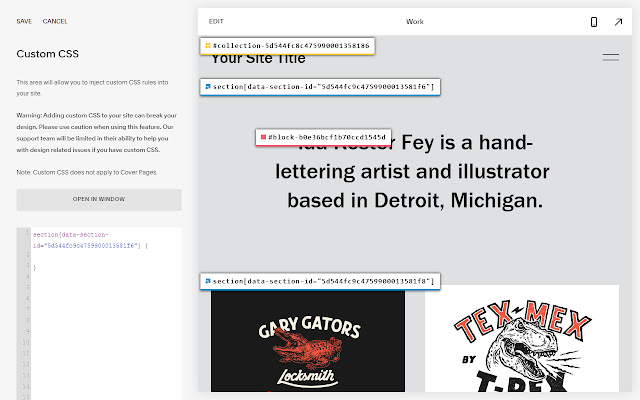Viewport: 640px width, 400px height.
Task: Toggle the mobile device preview icon
Action: coord(594,22)
